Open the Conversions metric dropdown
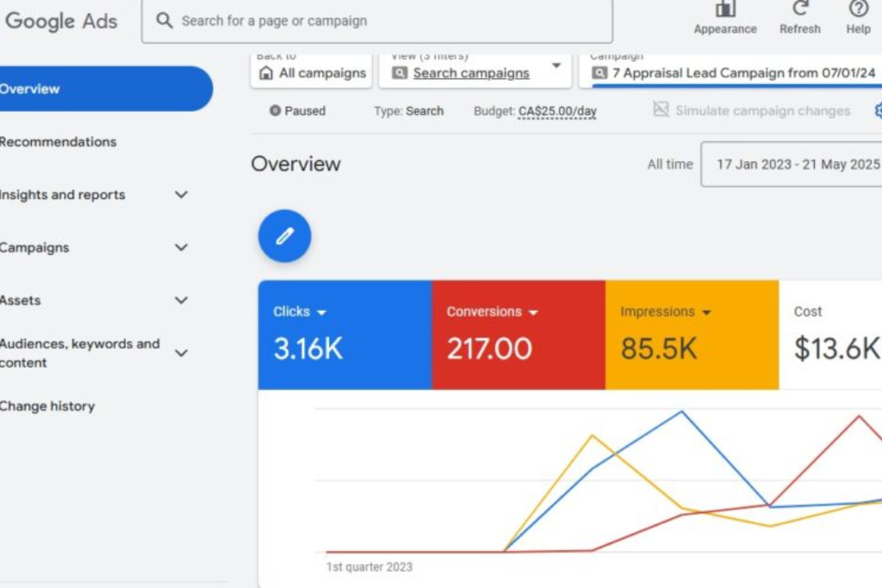Screen dimensions: 882x588 (x=532, y=313)
